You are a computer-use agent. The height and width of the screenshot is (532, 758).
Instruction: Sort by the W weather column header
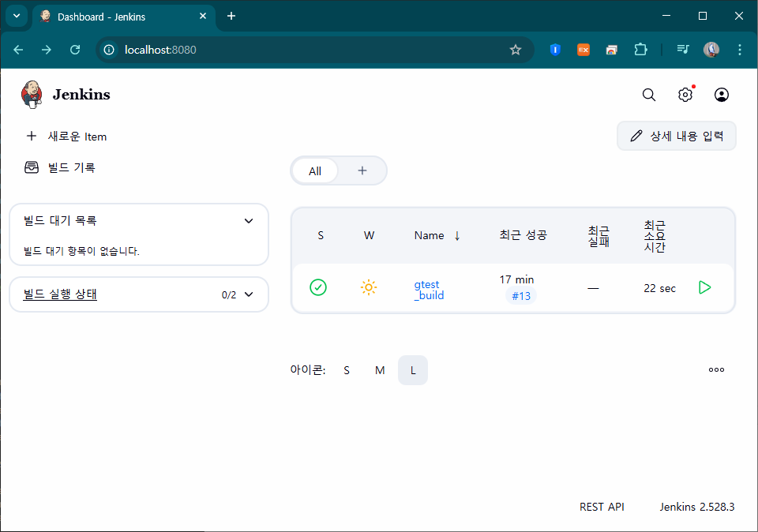[x=369, y=236]
